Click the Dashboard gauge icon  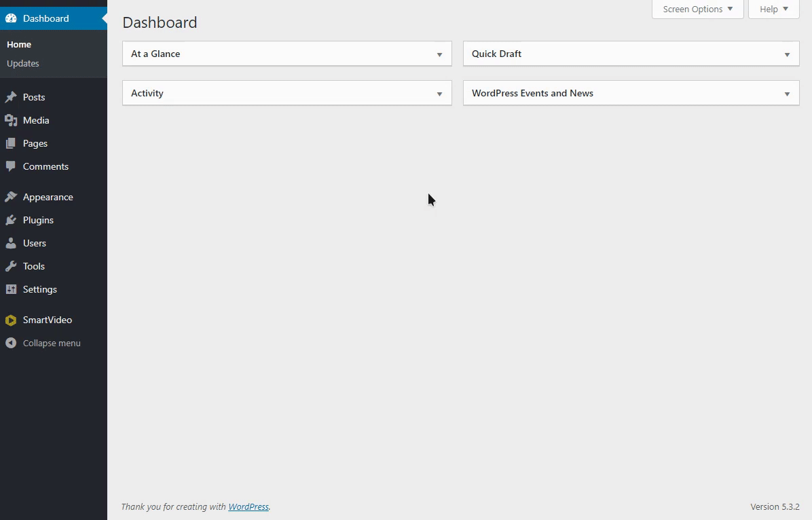[x=11, y=18]
